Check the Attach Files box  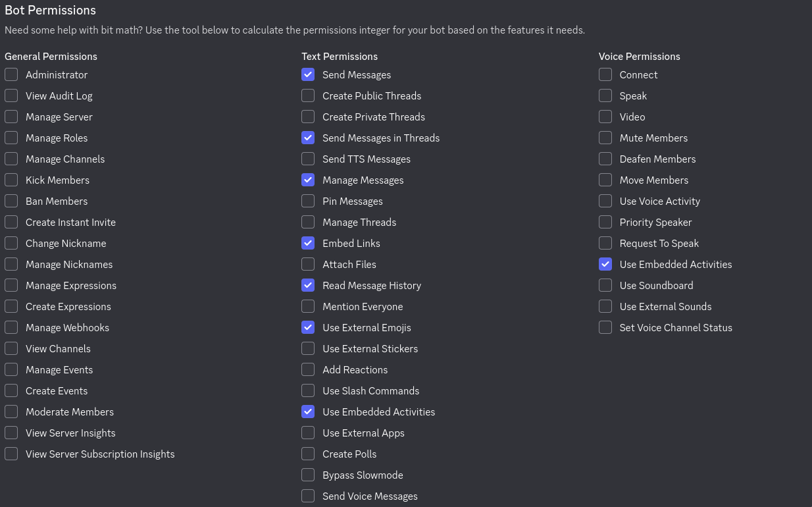pos(308,264)
